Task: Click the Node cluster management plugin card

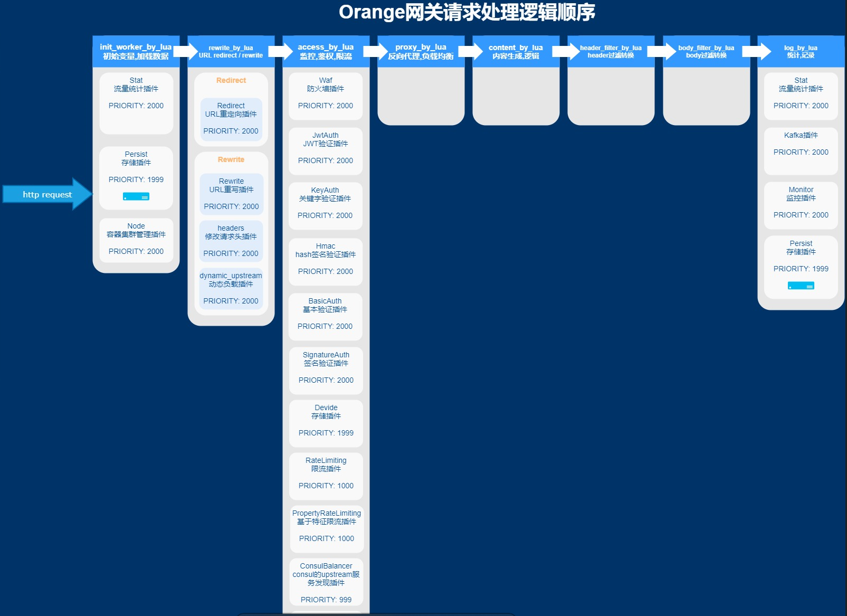Action: (136, 240)
